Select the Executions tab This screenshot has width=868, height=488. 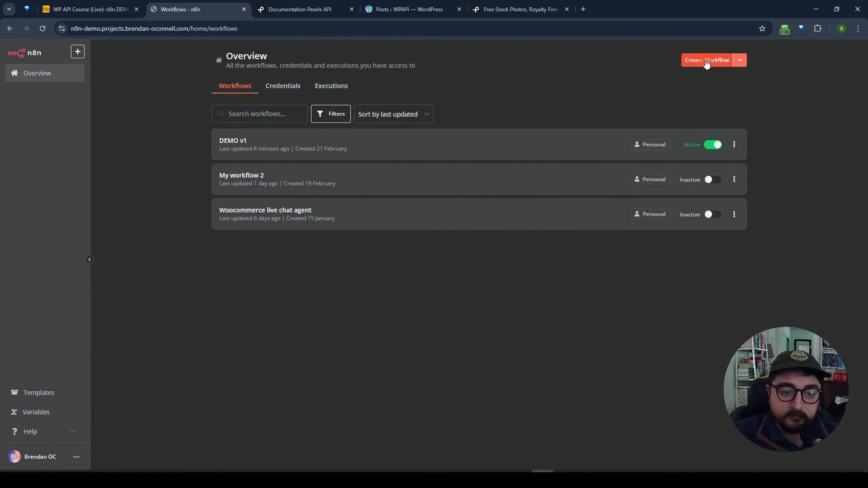click(331, 85)
